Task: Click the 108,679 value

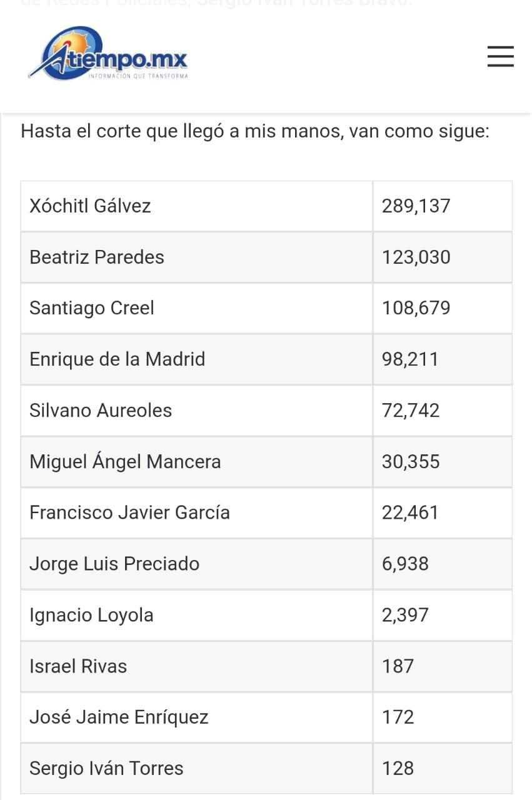Action: 416,308
